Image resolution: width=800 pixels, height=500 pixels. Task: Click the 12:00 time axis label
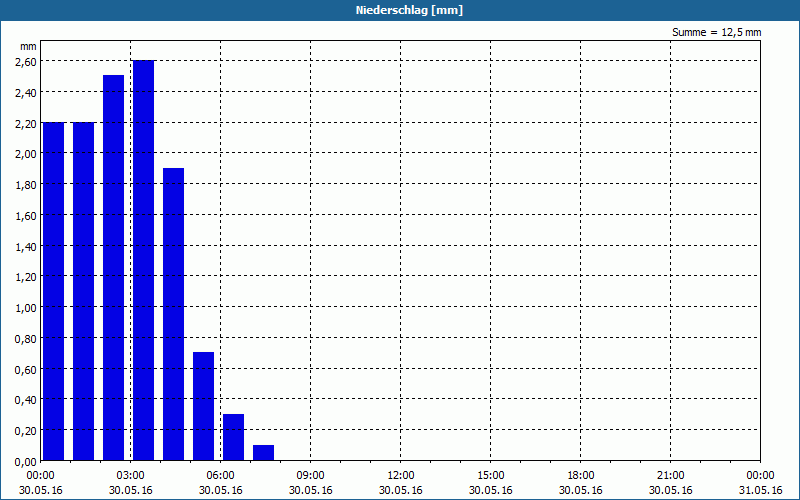pos(401,476)
